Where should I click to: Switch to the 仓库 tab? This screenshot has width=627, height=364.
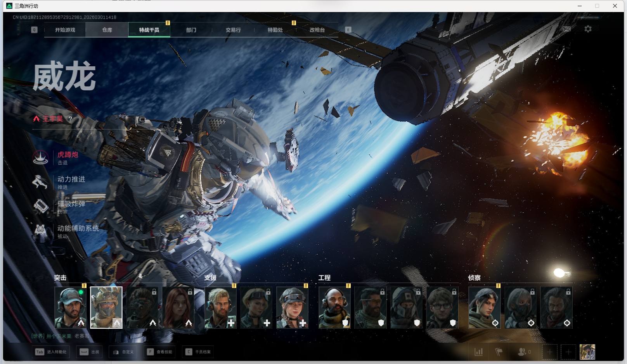coord(107,30)
